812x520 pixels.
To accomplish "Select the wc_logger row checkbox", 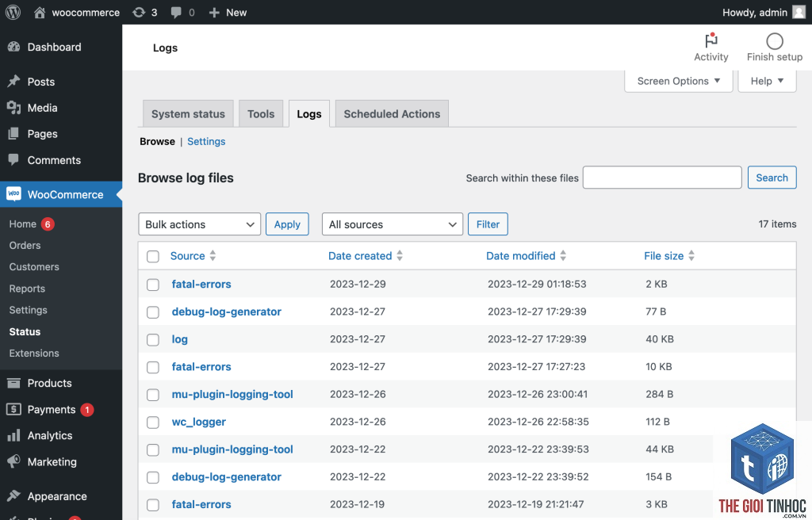I will (153, 422).
